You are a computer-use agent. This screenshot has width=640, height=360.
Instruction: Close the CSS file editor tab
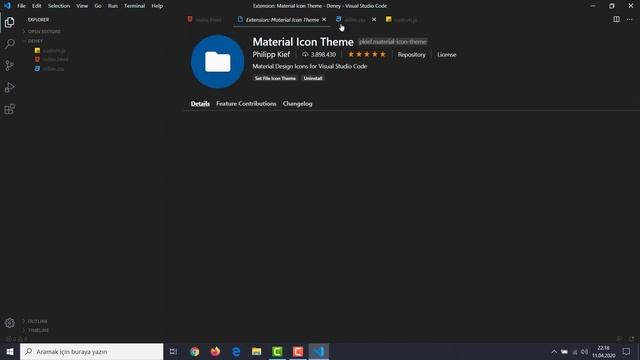click(374, 19)
